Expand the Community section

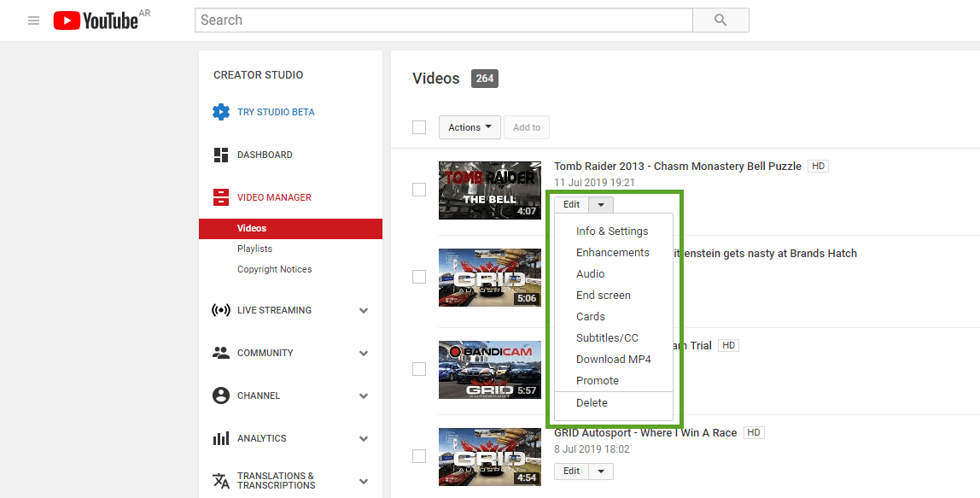[364, 353]
